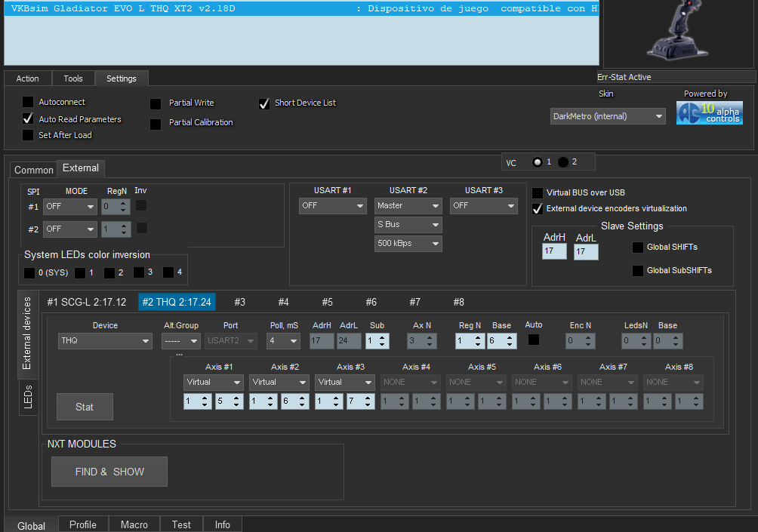Open the S Bus protocol dropdown

pos(408,225)
